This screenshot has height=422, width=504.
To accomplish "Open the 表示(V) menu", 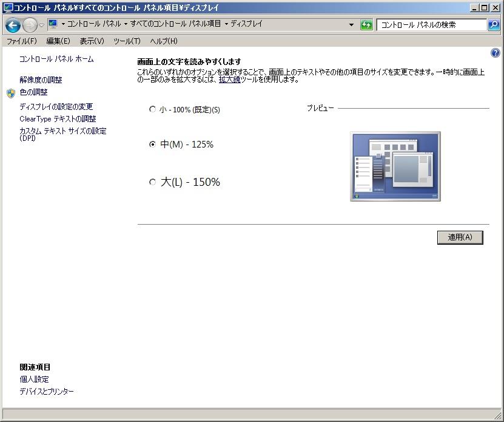I will pyautogui.click(x=92, y=41).
